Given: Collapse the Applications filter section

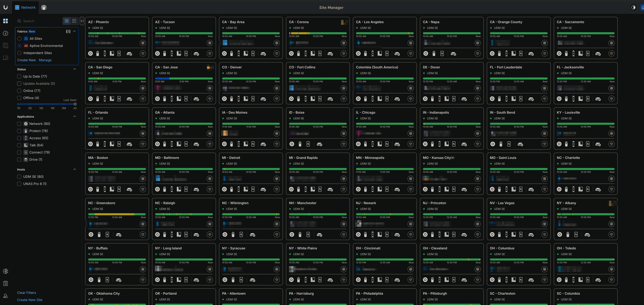Looking at the screenshot, I should 74,116.
